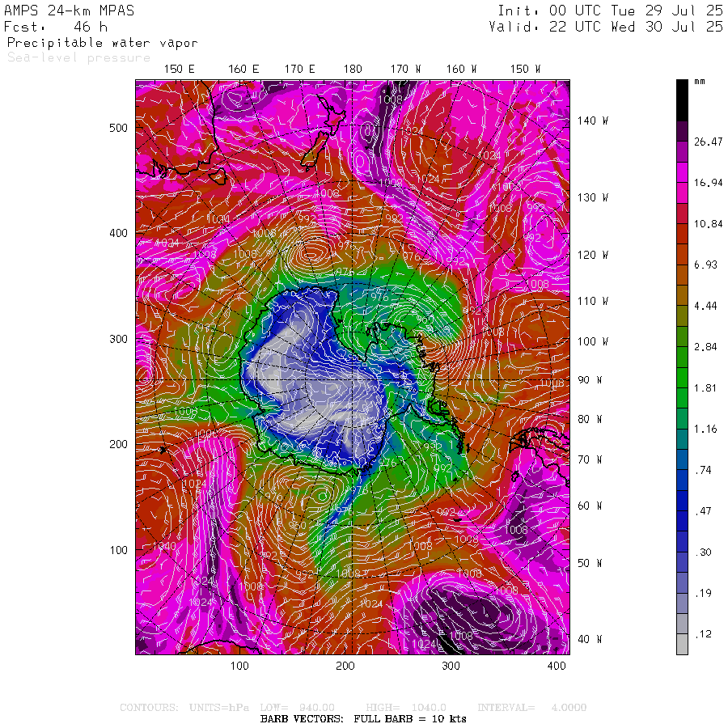This screenshot has height=728, width=728.
Task: Click the '16.94' color scale value
Action: 708,183
